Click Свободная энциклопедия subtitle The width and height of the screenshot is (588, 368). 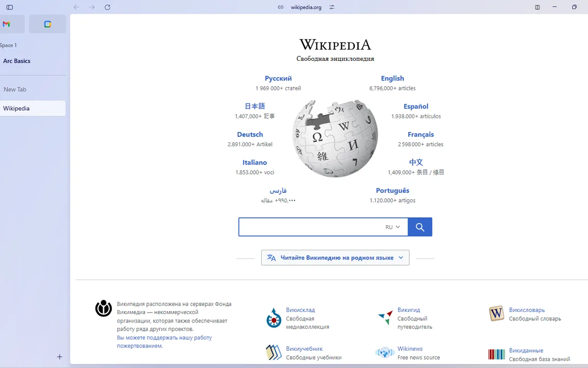[x=335, y=59]
